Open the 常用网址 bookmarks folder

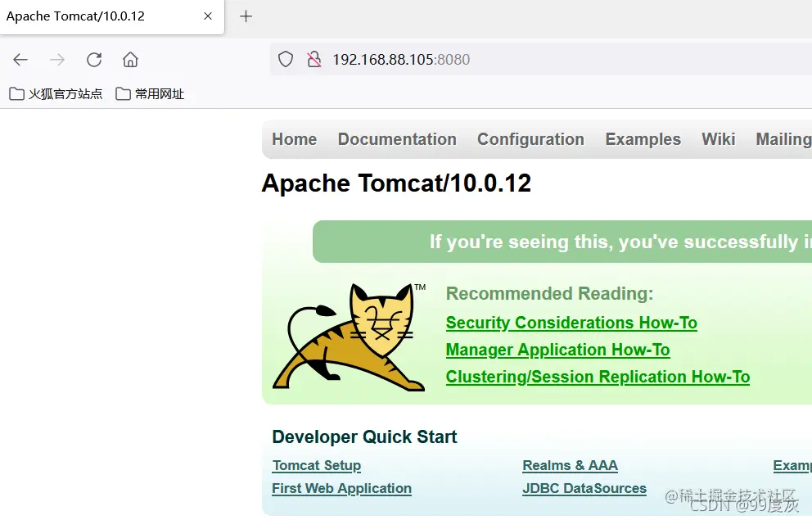click(150, 93)
